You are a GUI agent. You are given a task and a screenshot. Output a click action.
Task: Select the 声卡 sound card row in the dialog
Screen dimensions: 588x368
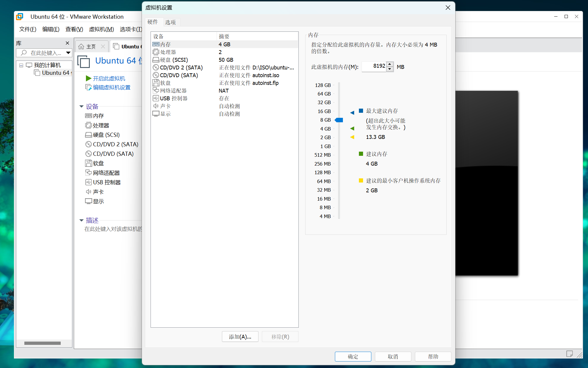(x=224, y=106)
